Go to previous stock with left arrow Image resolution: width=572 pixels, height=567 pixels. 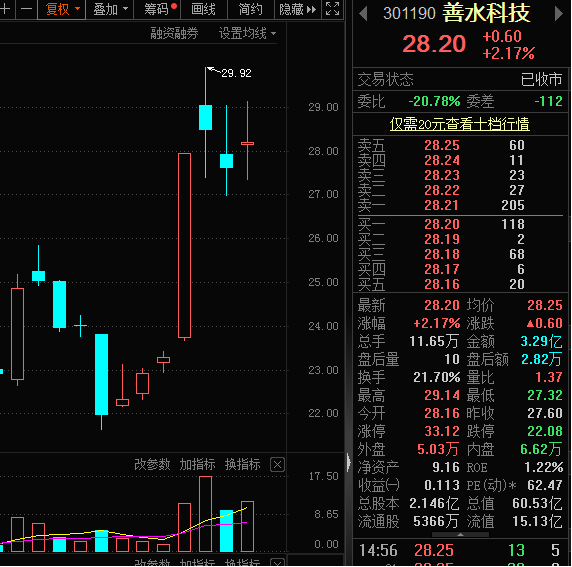click(363, 14)
